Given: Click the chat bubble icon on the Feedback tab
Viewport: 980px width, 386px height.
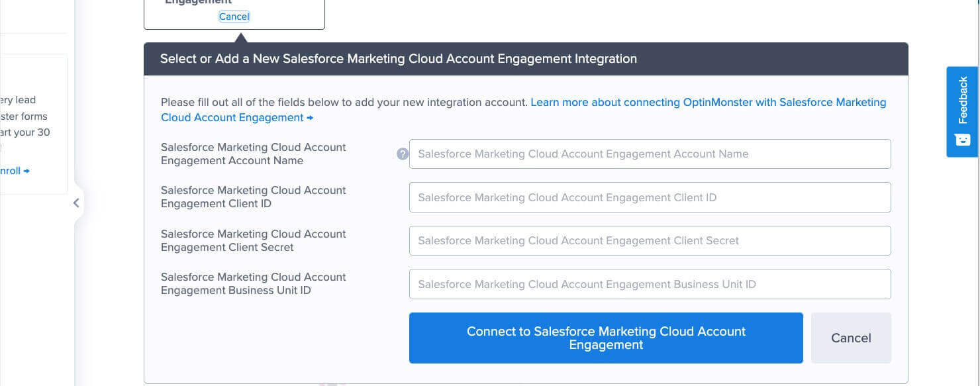Looking at the screenshot, I should coord(961,139).
